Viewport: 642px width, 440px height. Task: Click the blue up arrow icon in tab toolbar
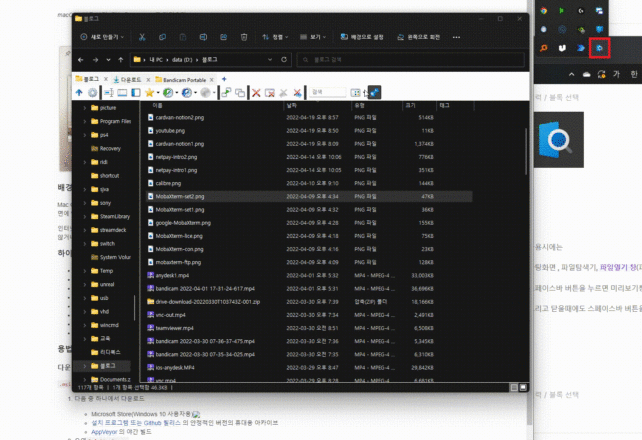(x=79, y=92)
